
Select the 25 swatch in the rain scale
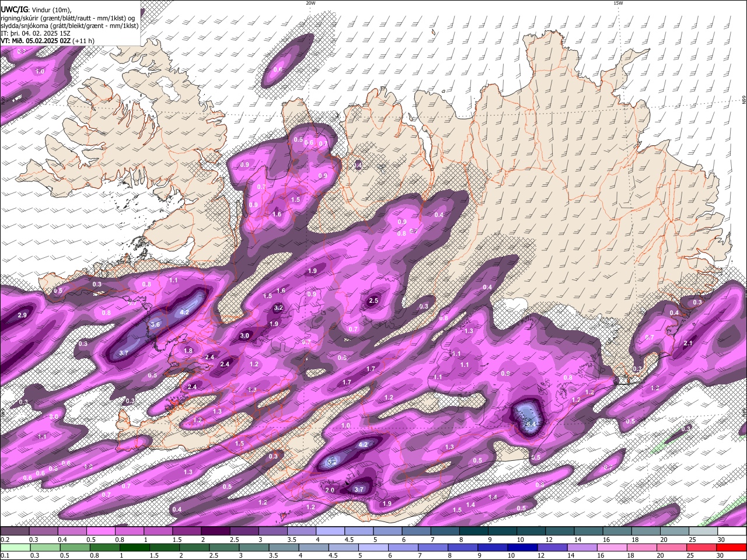[701, 548]
